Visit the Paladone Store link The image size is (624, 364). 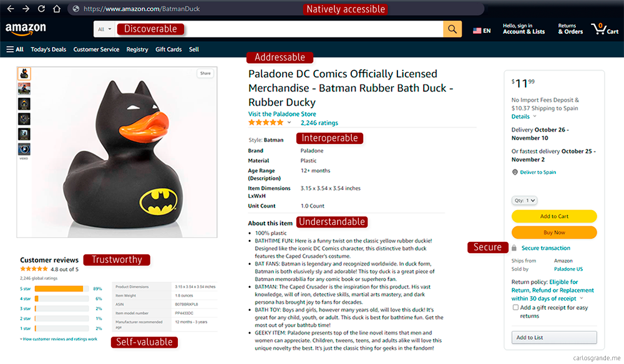pyautogui.click(x=282, y=114)
